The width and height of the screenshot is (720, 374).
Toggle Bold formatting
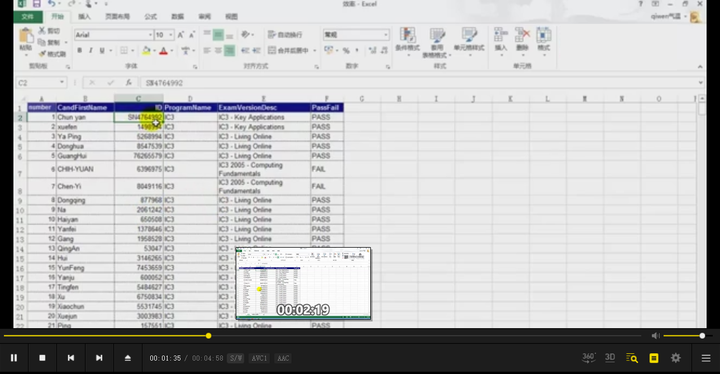point(79,51)
